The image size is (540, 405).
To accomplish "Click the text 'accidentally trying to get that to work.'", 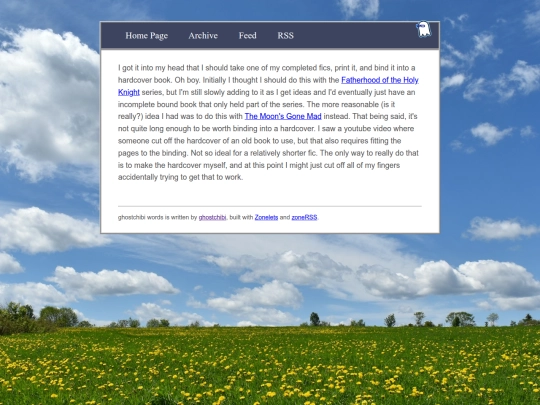I will click(x=180, y=177).
